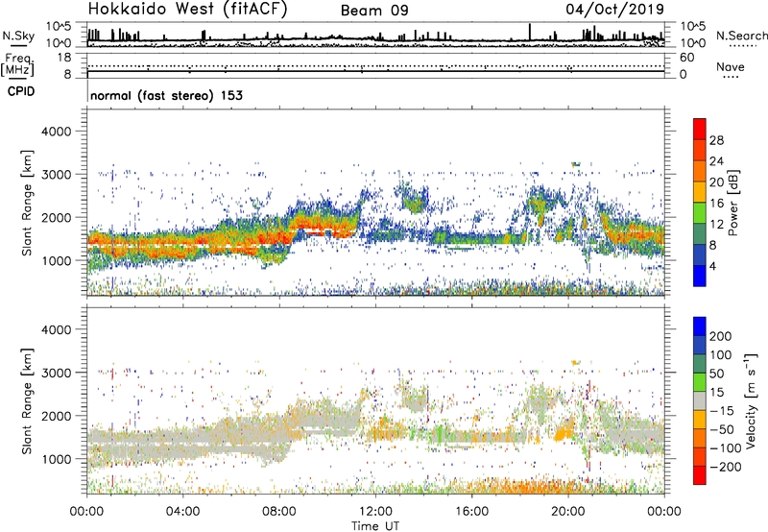
Task: Click the blue bottom of the power color bar
Action: coord(700,276)
